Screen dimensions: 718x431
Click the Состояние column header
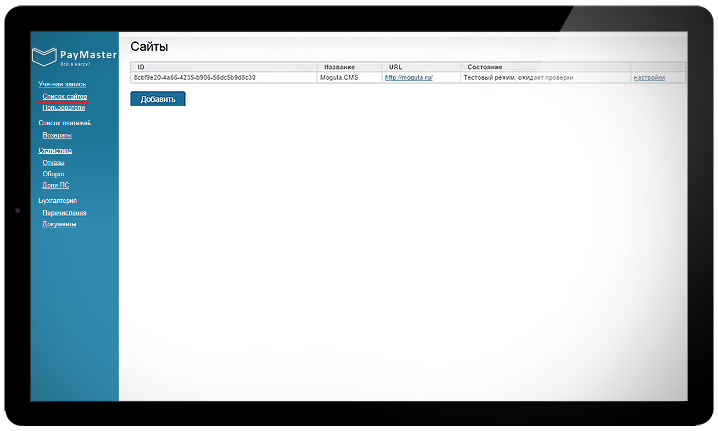click(x=484, y=67)
